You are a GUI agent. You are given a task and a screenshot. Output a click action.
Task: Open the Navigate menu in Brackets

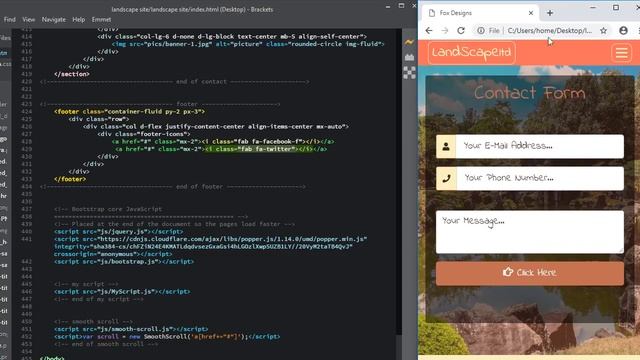(53, 19)
